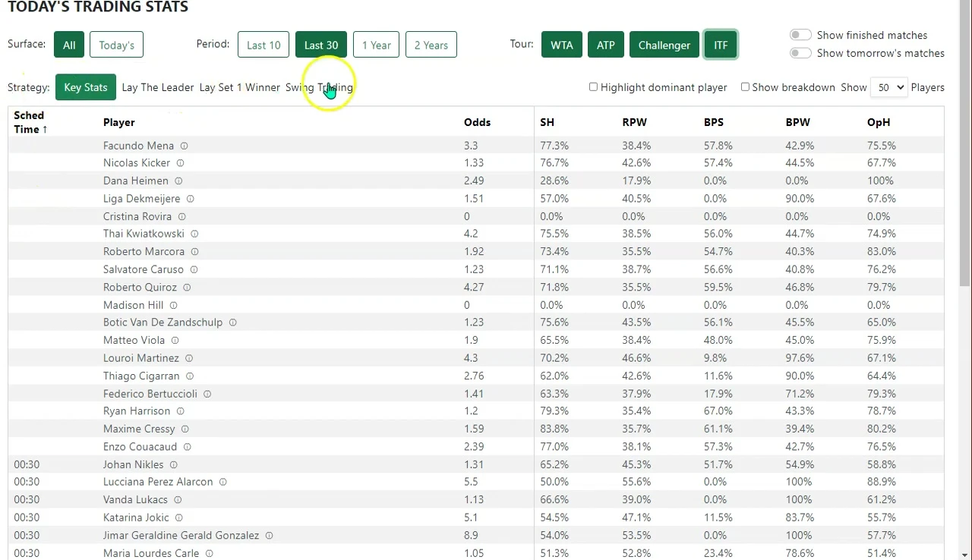Select Key Stats strategy tab
The width and height of the screenshot is (972, 560).
coord(86,87)
